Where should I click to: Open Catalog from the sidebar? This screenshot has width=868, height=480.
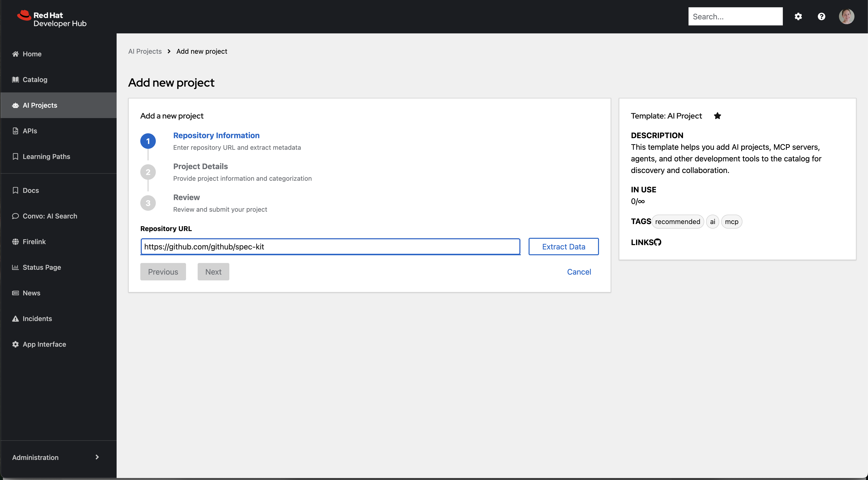click(x=35, y=80)
